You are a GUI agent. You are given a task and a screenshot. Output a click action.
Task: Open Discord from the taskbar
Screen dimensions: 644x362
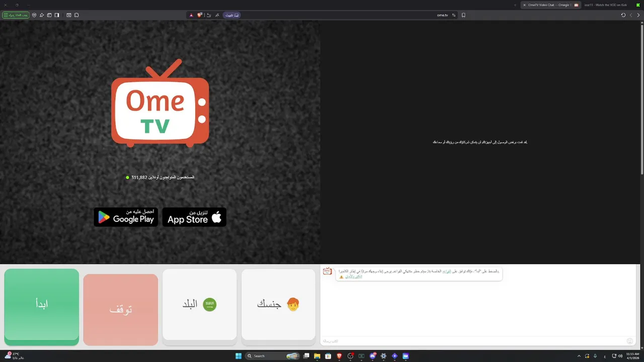pos(373,356)
